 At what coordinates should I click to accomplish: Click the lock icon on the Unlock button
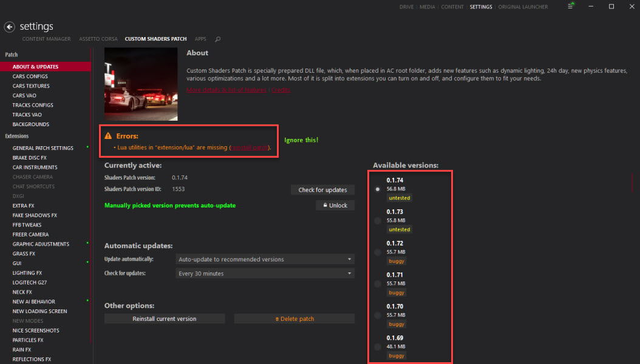(x=325, y=205)
